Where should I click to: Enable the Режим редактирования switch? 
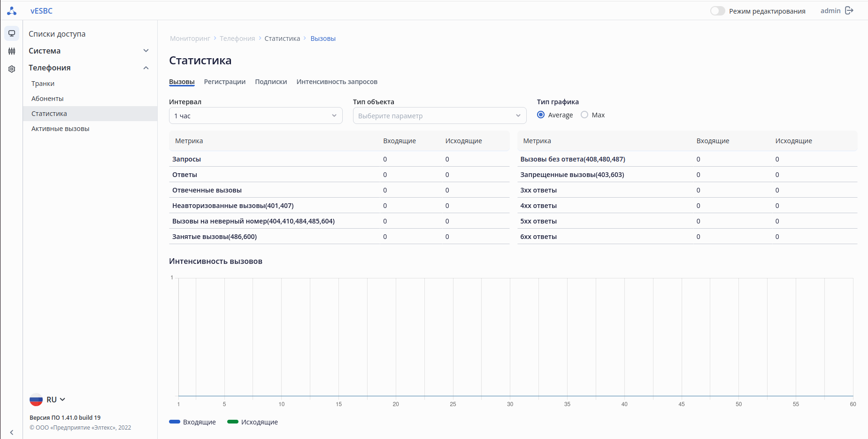717,11
